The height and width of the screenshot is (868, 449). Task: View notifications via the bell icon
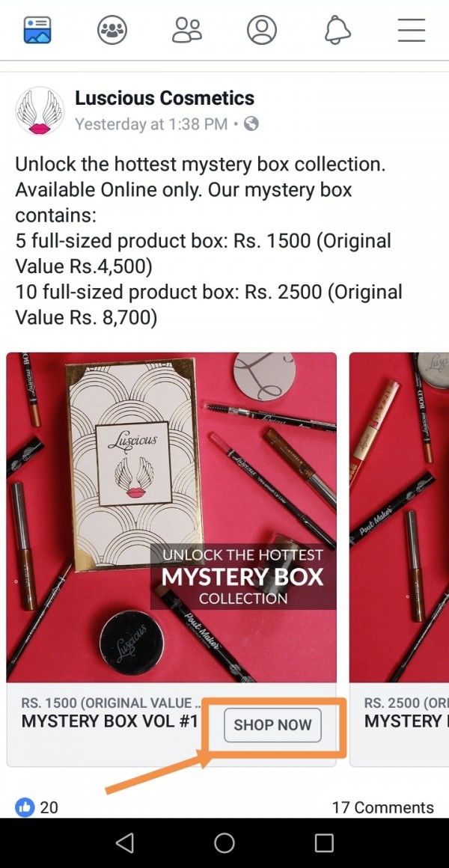(x=337, y=30)
